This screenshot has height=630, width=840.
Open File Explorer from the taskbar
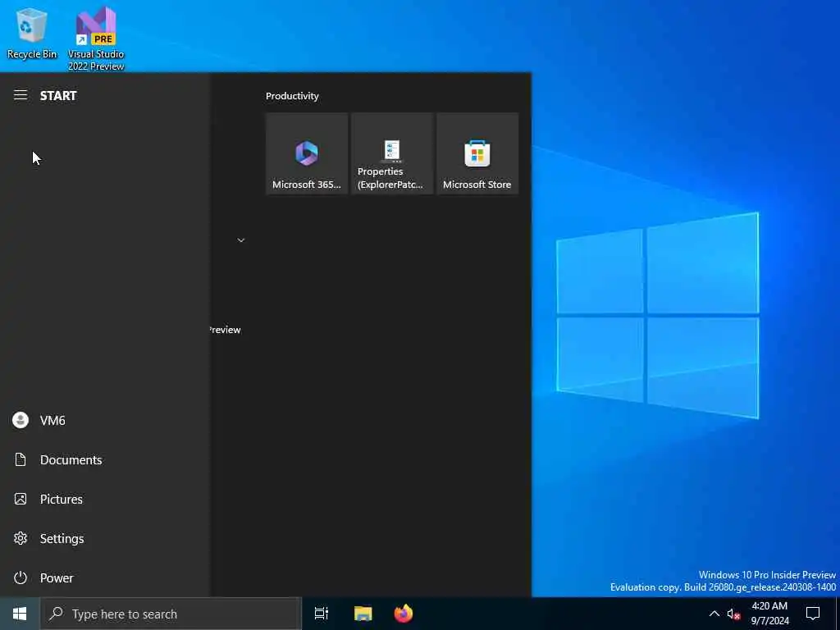363,614
